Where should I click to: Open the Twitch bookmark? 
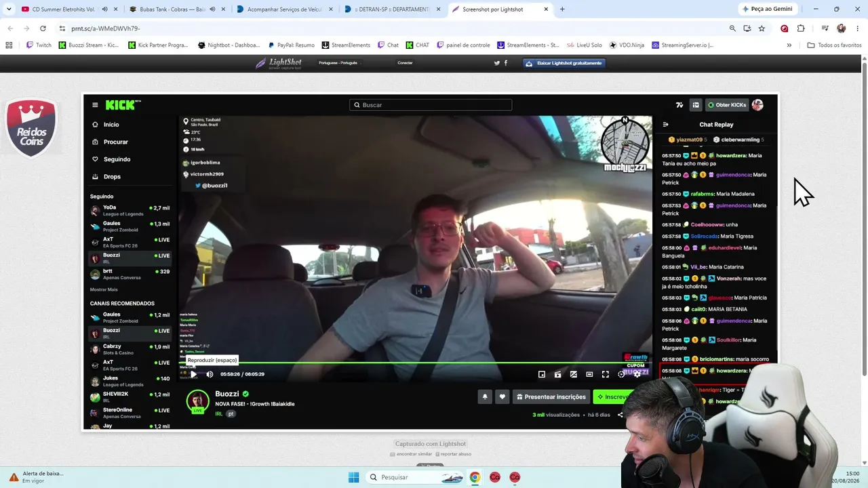point(39,45)
